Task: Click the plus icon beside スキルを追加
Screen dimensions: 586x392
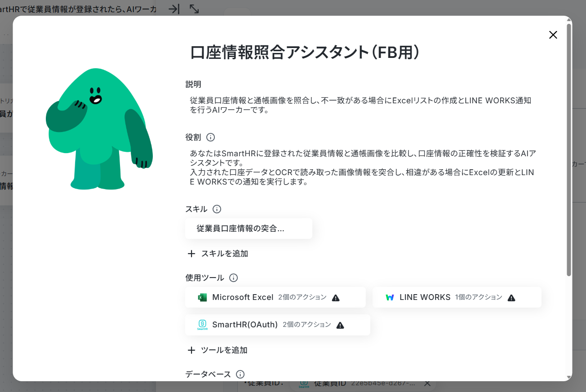Action: click(191, 254)
